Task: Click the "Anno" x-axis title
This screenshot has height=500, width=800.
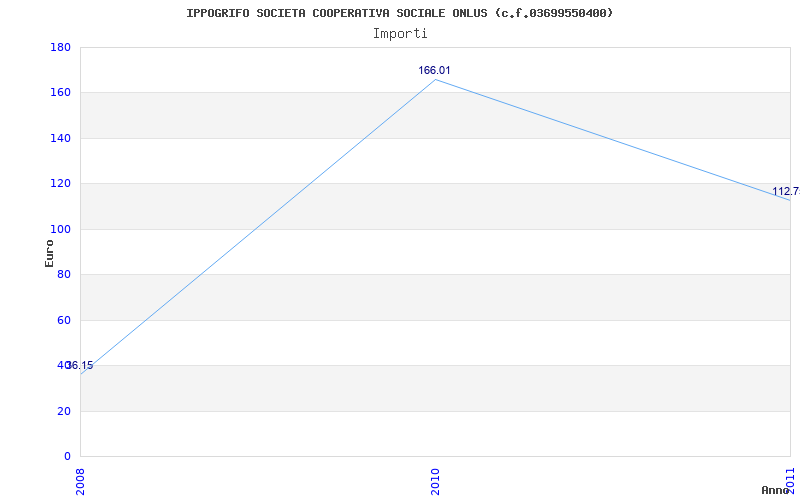Action: [775, 490]
